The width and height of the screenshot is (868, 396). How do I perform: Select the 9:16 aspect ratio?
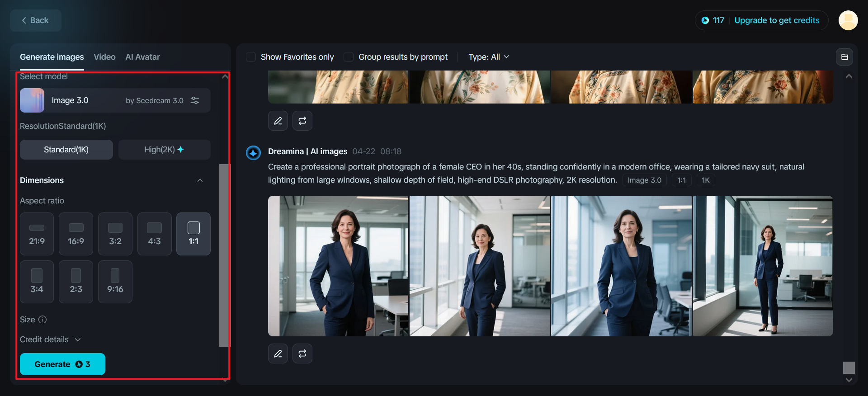(115, 282)
